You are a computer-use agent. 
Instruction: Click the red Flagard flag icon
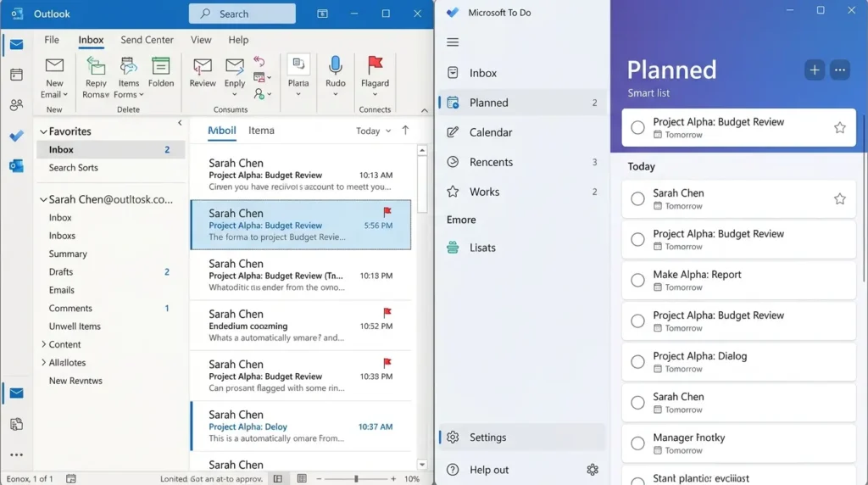[376, 64]
